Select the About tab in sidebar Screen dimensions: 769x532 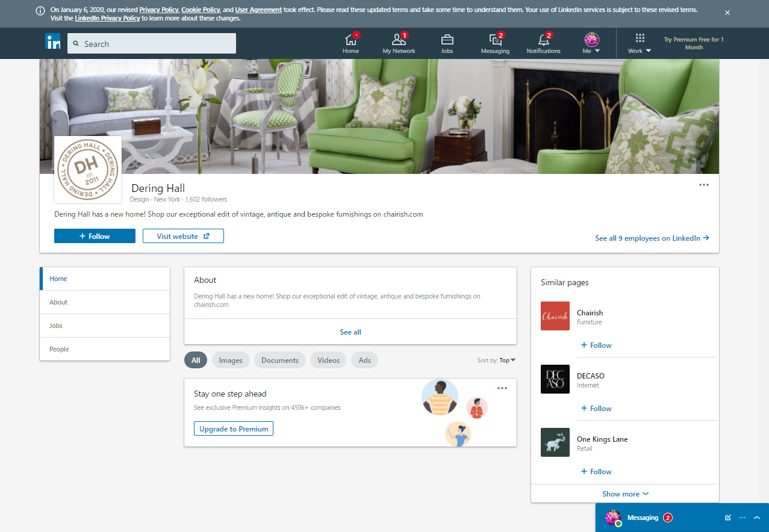[105, 302]
